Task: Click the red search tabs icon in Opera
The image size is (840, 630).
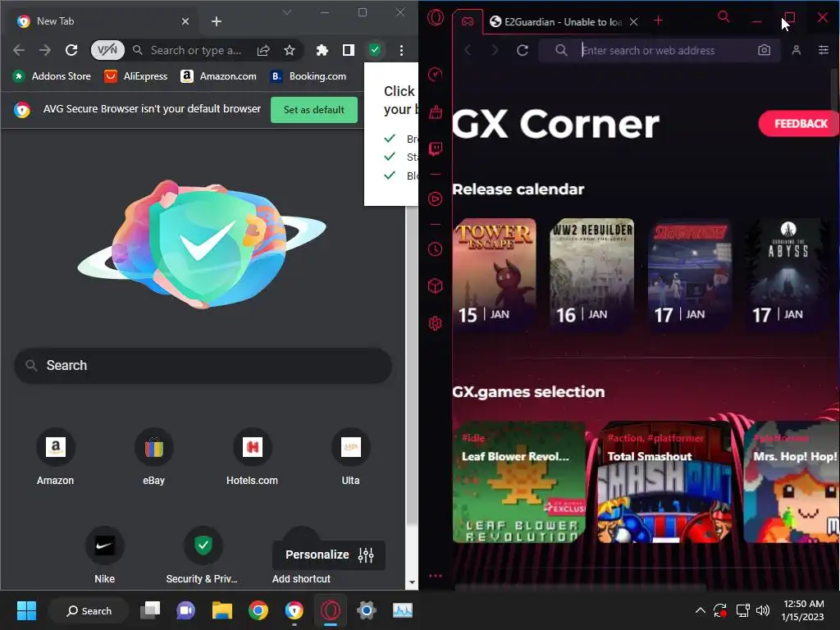Action: pyautogui.click(x=724, y=17)
